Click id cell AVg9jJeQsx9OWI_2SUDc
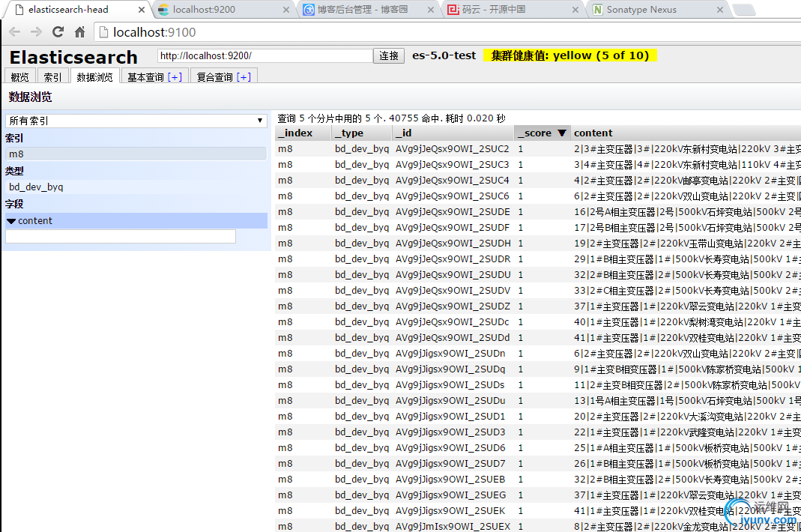The image size is (801, 532). pyautogui.click(x=453, y=322)
